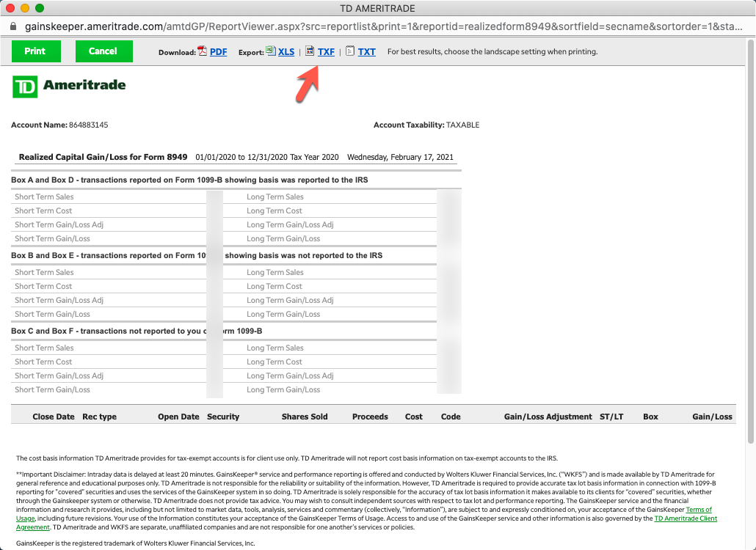
Task: Click the Open Date column header
Action: point(178,417)
